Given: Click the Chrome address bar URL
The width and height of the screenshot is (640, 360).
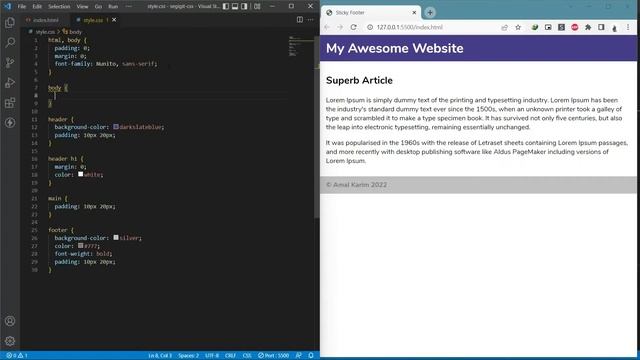Looking at the screenshot, I should [x=409, y=27].
